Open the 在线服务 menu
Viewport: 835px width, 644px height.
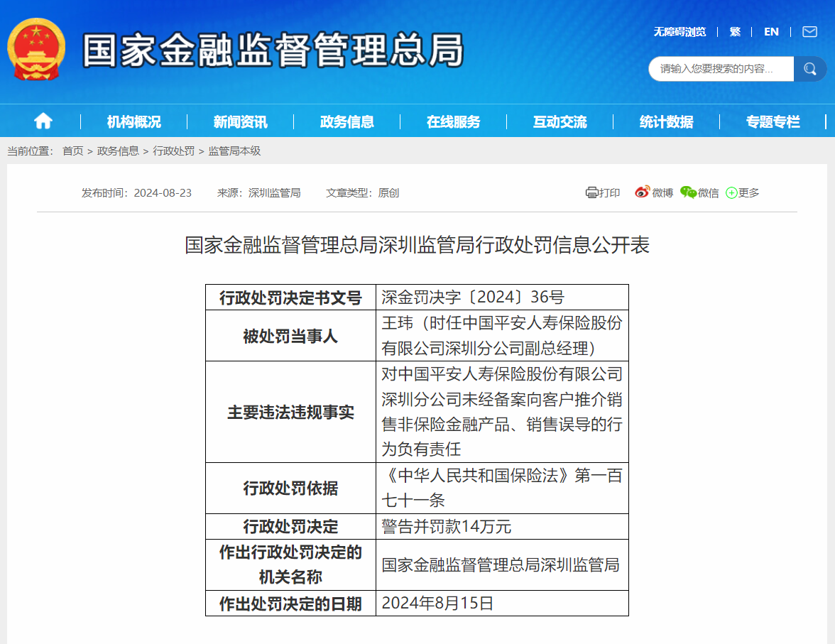pyautogui.click(x=453, y=122)
